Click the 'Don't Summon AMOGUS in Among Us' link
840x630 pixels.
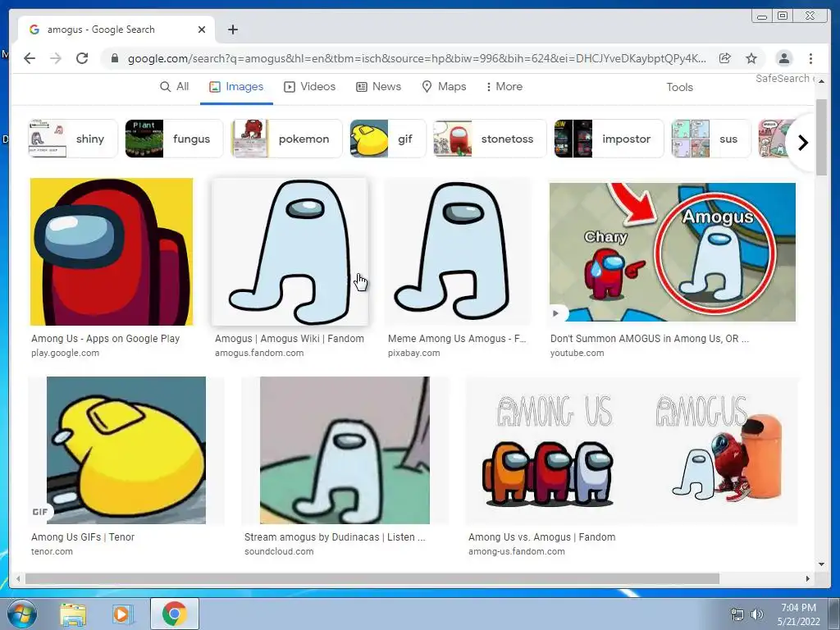coord(650,339)
